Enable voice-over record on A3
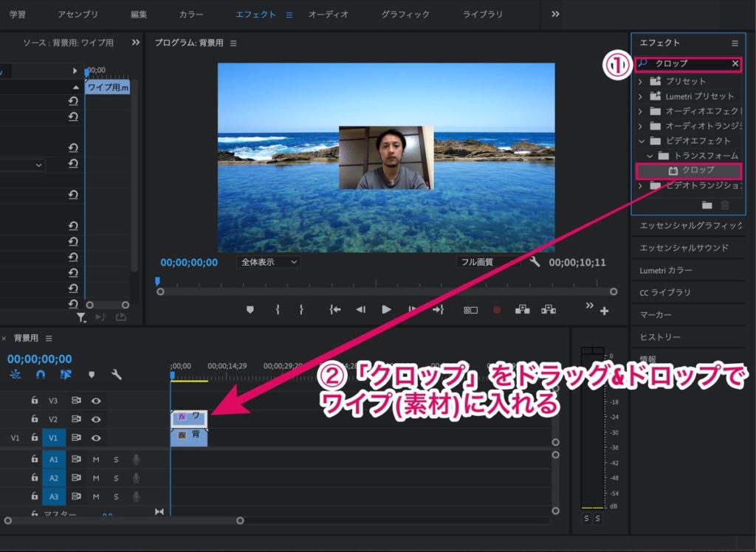 pyautogui.click(x=136, y=497)
